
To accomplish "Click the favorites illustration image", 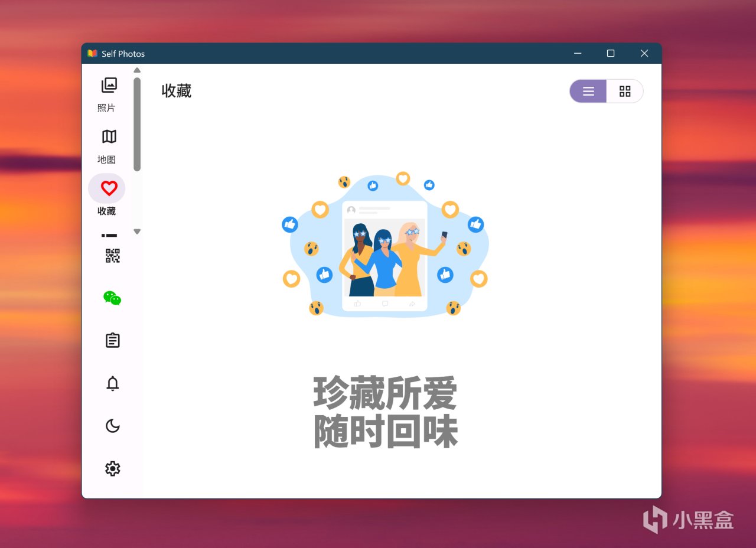I will tap(385, 244).
